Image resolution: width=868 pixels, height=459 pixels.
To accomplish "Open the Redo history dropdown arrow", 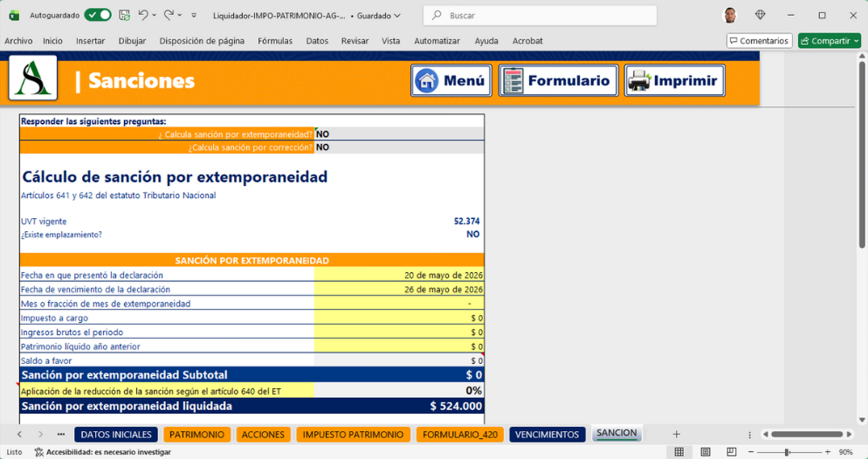I will [x=180, y=16].
